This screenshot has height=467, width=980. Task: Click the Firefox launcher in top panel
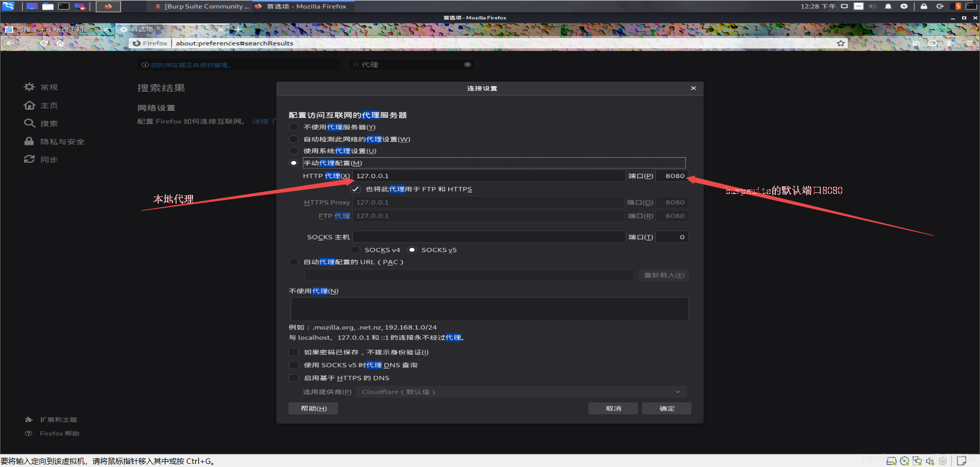point(108,6)
